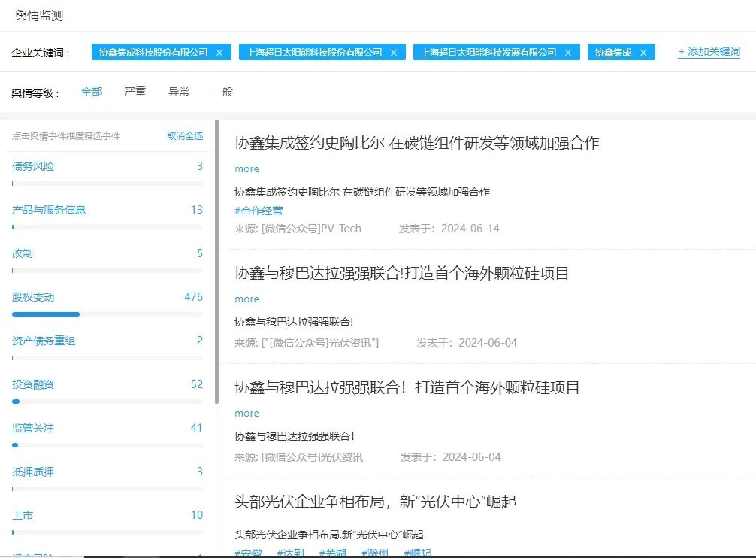This screenshot has height=558, width=756.
Task: Select the 监管关注 filter category
Action: (x=33, y=428)
